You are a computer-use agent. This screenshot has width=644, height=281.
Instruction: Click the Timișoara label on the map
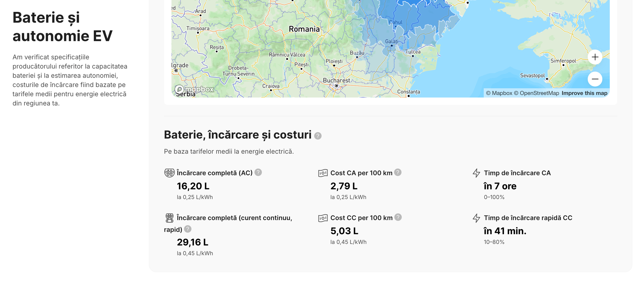point(198,28)
